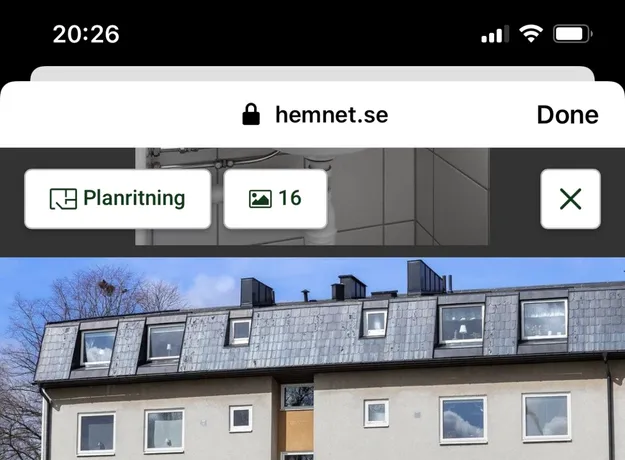625x460 pixels.
Task: Open the Planritning floor plan view
Action: click(x=118, y=199)
